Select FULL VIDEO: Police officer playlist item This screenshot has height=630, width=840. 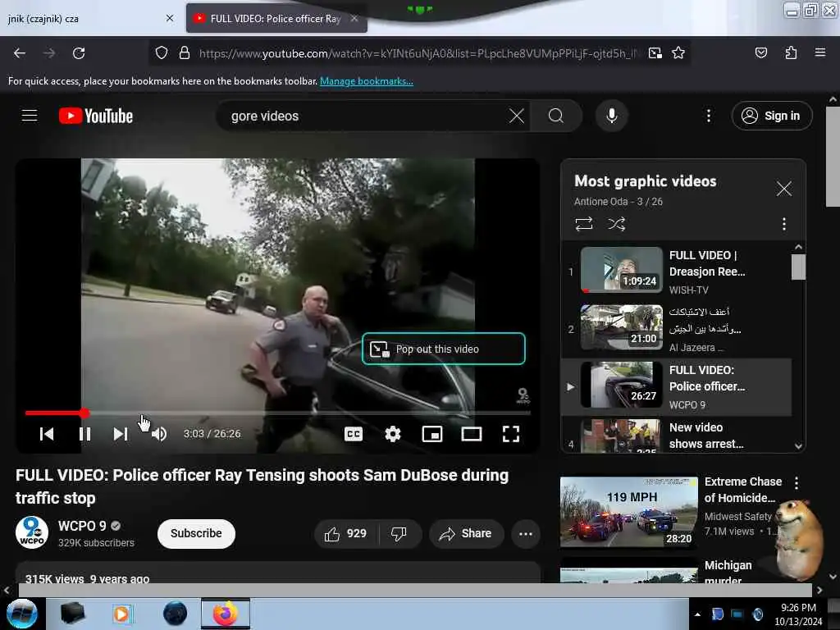tap(676, 387)
